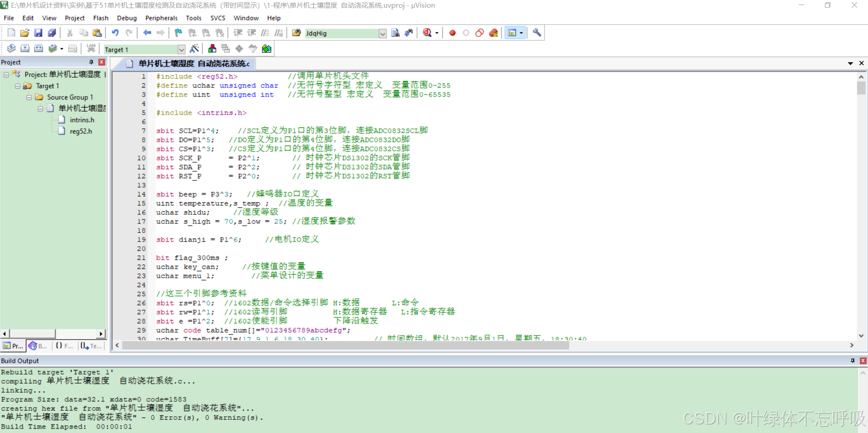Insert breakpoint with red dot icon
Image resolution: width=868 pixels, height=433 pixels.
[x=452, y=33]
